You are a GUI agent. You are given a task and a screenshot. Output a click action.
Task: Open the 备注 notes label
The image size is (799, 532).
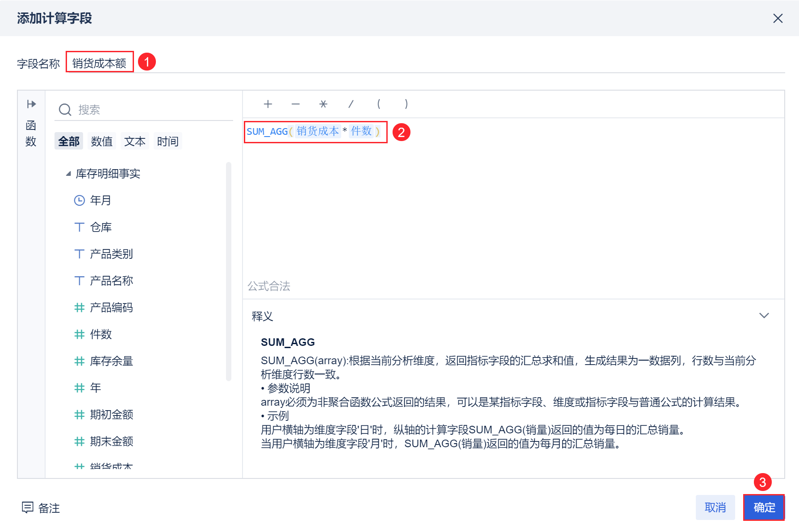(49, 508)
